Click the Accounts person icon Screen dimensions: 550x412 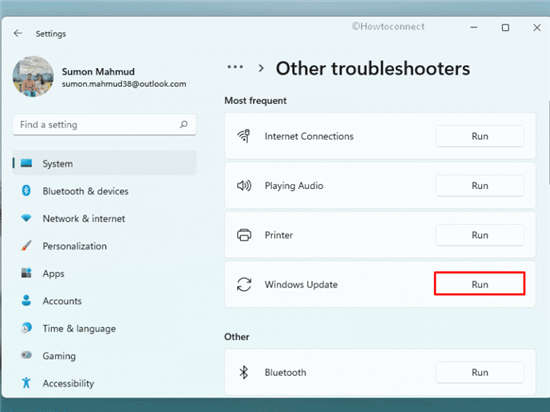[x=26, y=300]
